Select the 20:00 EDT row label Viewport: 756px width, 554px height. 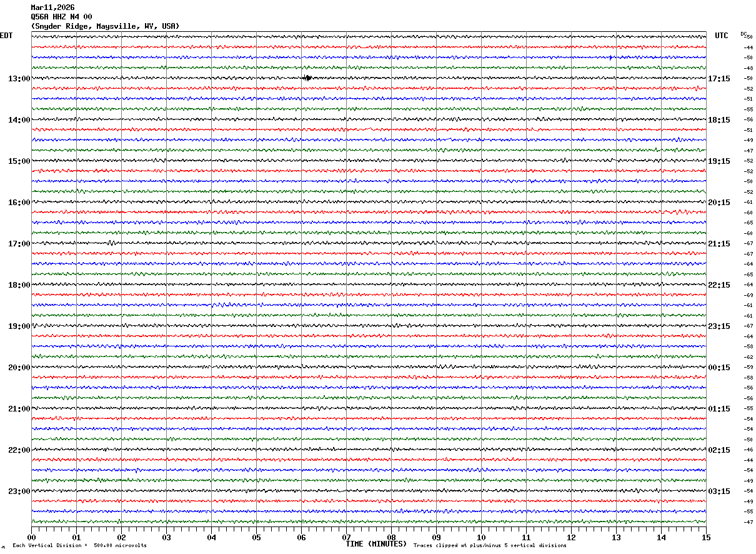pyautogui.click(x=19, y=368)
